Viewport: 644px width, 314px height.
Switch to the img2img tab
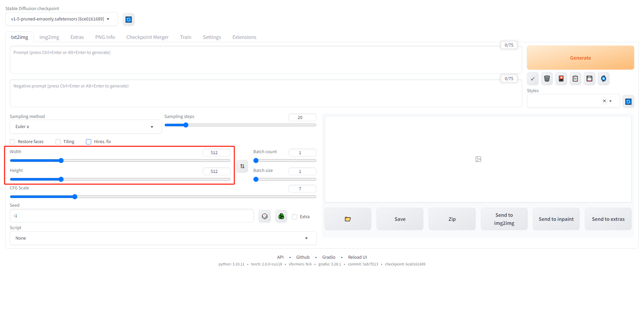pyautogui.click(x=49, y=37)
